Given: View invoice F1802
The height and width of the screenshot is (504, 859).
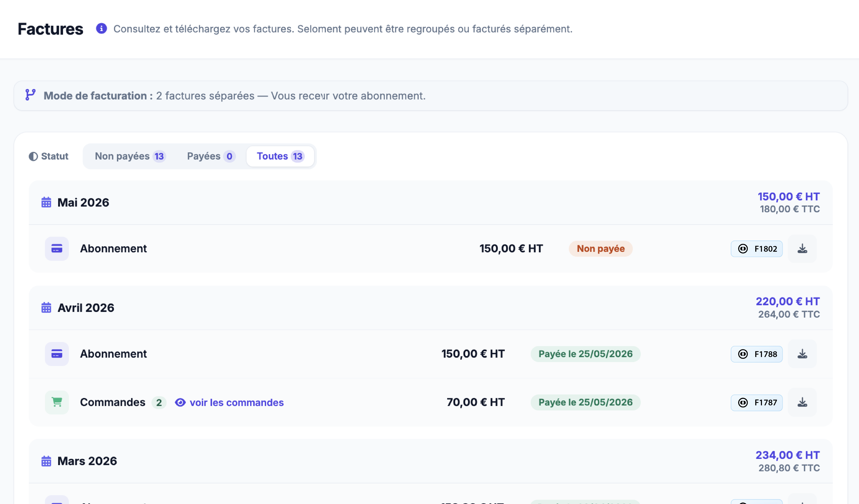Looking at the screenshot, I should click(757, 249).
